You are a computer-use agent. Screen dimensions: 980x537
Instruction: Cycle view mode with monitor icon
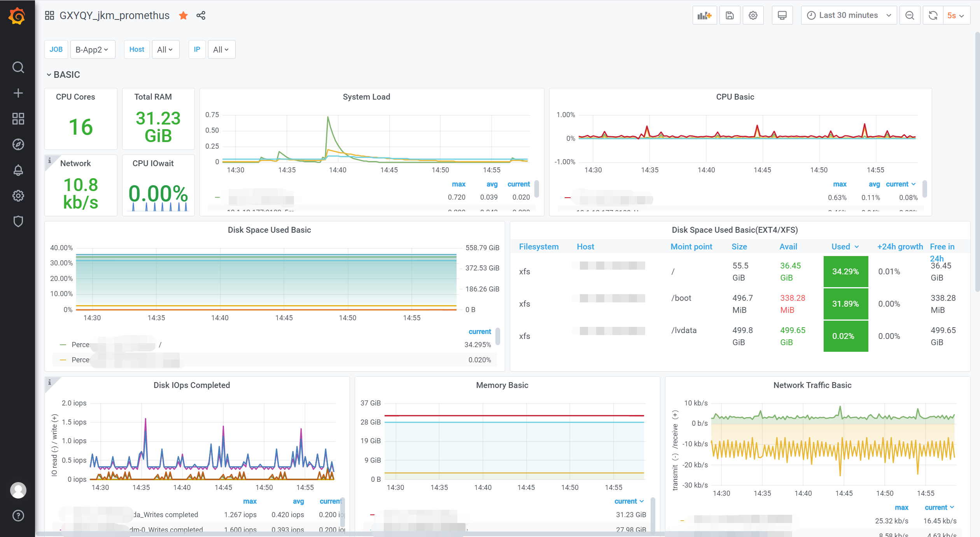point(782,16)
